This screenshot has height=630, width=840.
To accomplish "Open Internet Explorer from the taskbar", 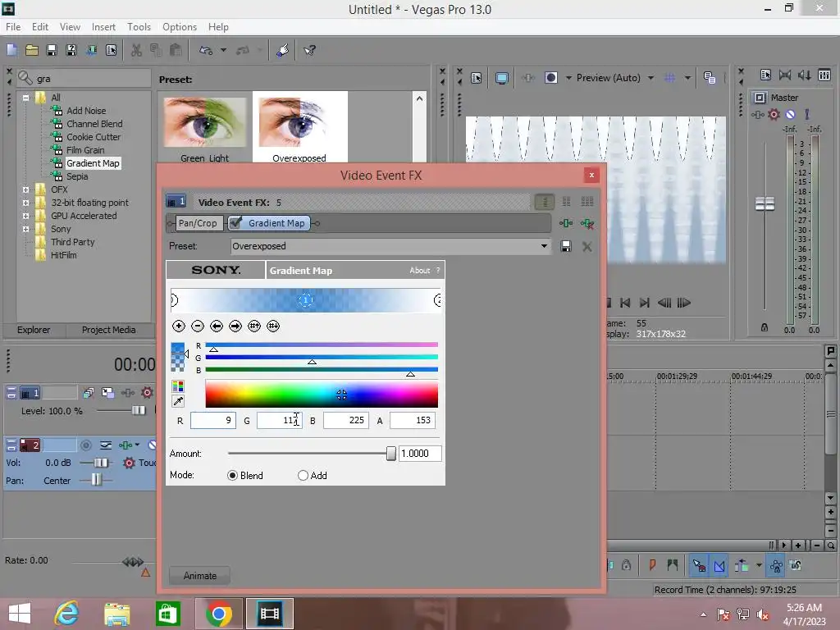I will tap(67, 614).
